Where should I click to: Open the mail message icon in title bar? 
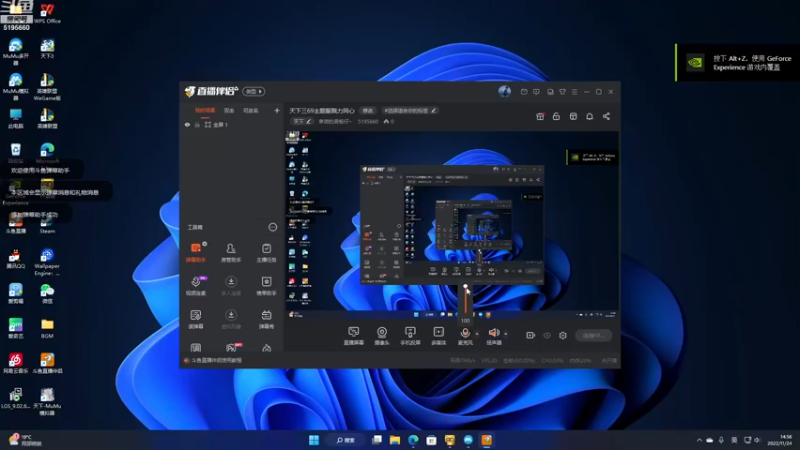pyautogui.click(x=524, y=92)
